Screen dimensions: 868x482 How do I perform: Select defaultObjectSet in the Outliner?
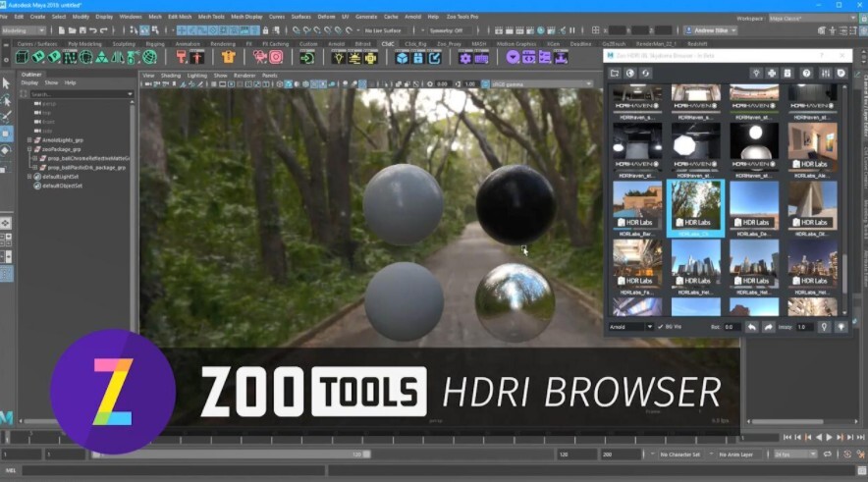click(x=61, y=185)
